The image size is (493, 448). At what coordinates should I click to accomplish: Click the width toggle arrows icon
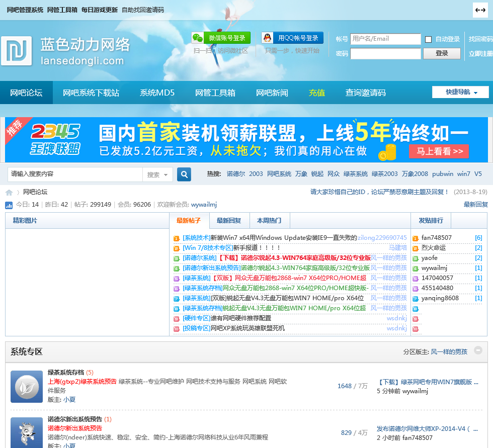[480, 10]
